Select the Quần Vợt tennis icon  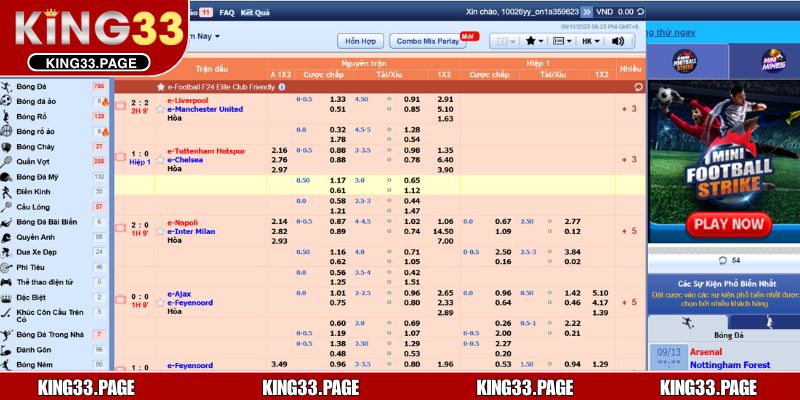(x=6, y=162)
